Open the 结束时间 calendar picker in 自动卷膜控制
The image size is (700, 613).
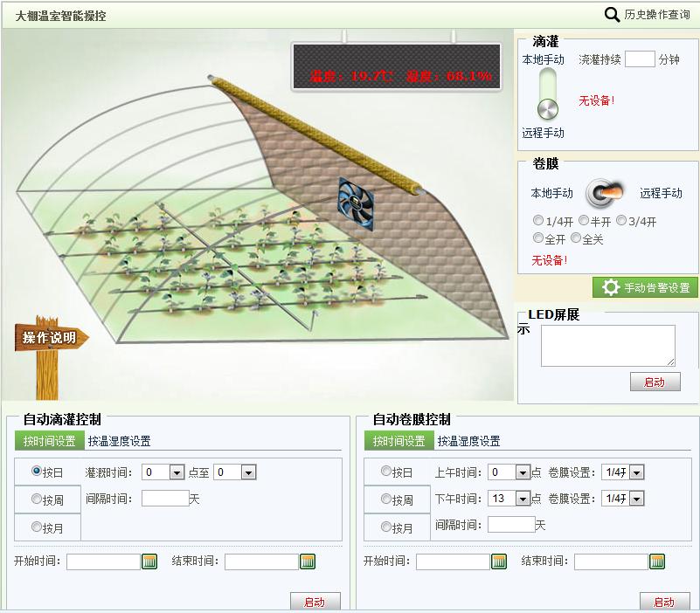(x=656, y=561)
